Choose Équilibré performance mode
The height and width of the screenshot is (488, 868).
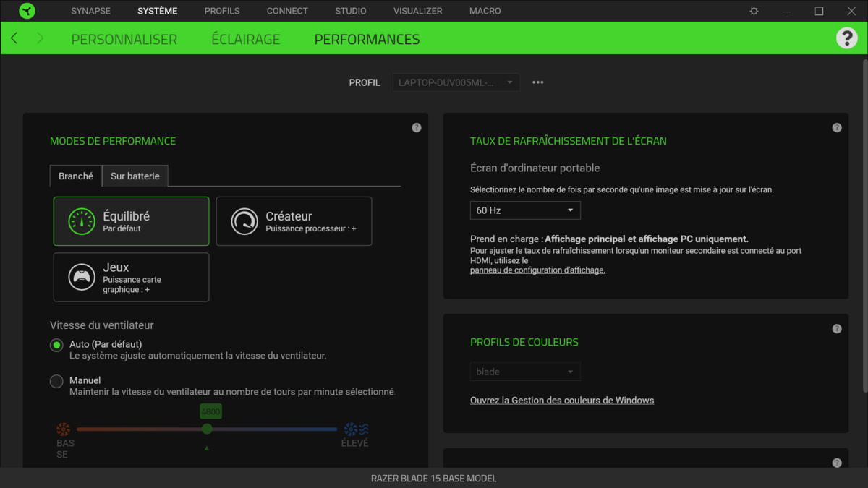(x=131, y=221)
